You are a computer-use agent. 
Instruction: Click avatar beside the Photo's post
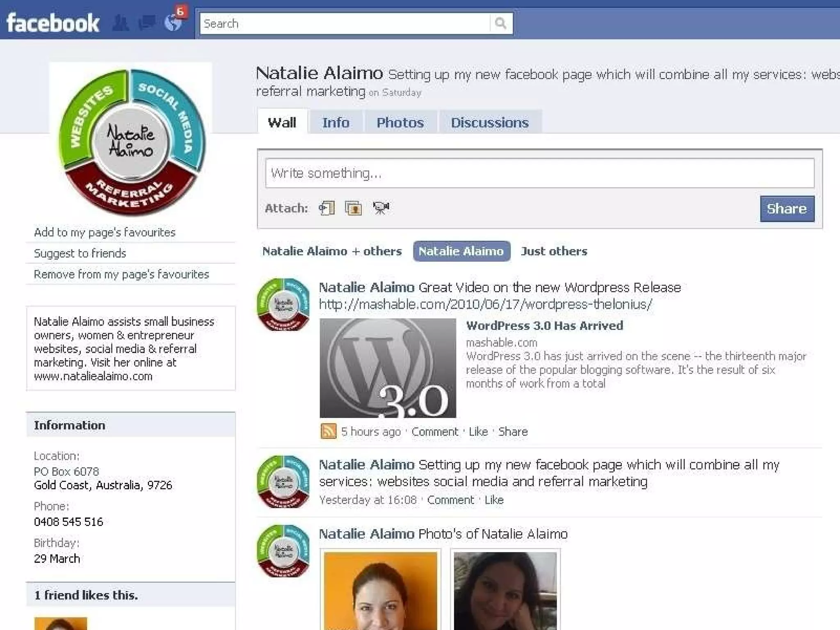(x=283, y=551)
